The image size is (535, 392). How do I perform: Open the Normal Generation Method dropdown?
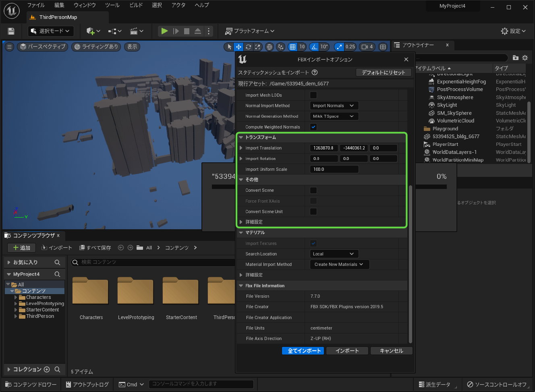[334, 116]
